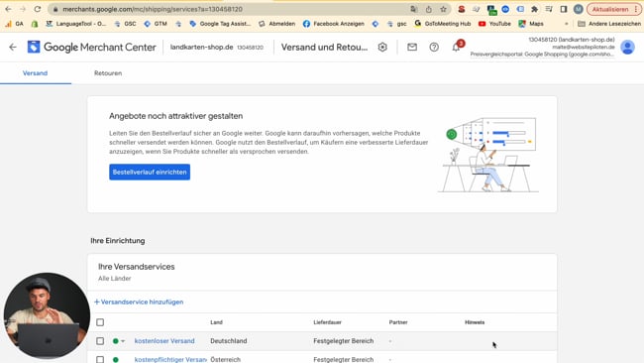
Task: Open the notifications bell icon
Action: pyautogui.click(x=457, y=48)
